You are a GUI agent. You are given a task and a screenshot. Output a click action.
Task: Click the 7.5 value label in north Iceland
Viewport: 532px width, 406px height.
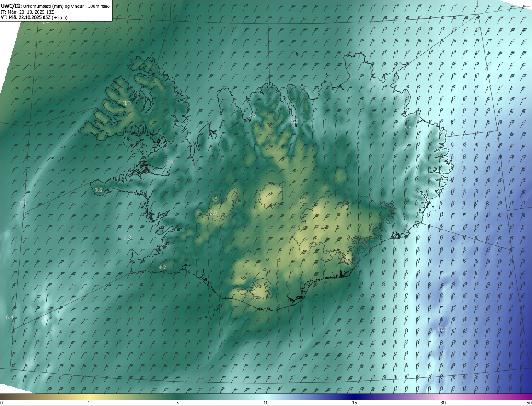(x=252, y=115)
